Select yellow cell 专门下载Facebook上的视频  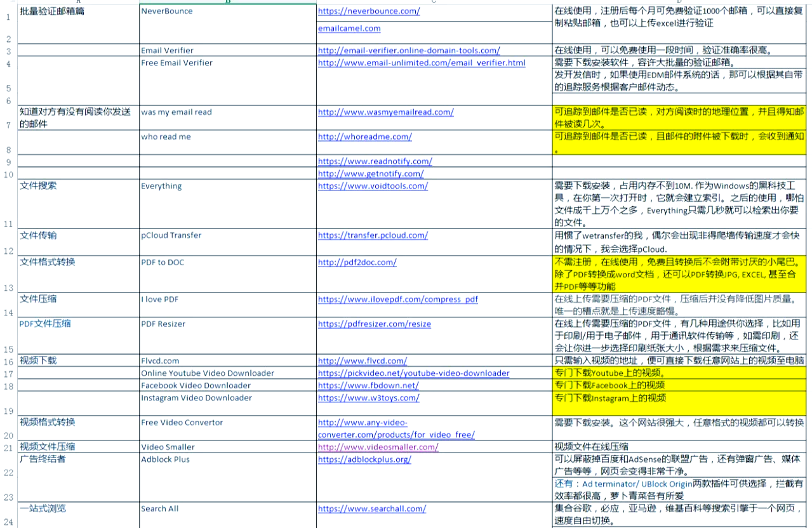click(679, 386)
